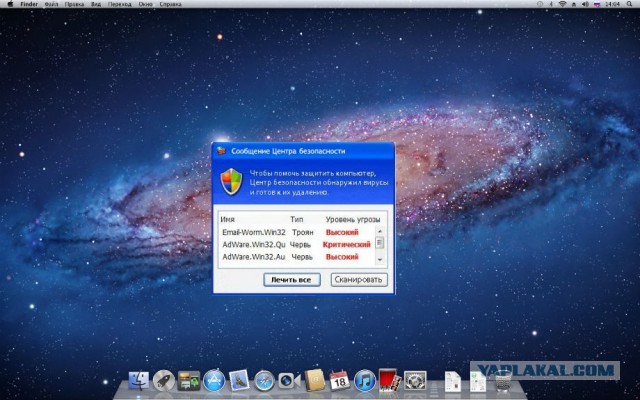Open Address Book in the Dock

click(315, 380)
